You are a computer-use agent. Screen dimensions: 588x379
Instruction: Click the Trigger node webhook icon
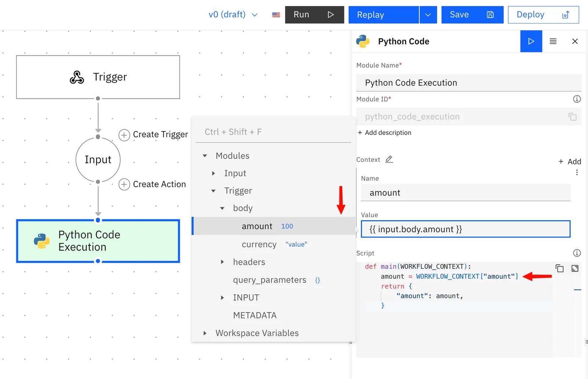pos(77,77)
